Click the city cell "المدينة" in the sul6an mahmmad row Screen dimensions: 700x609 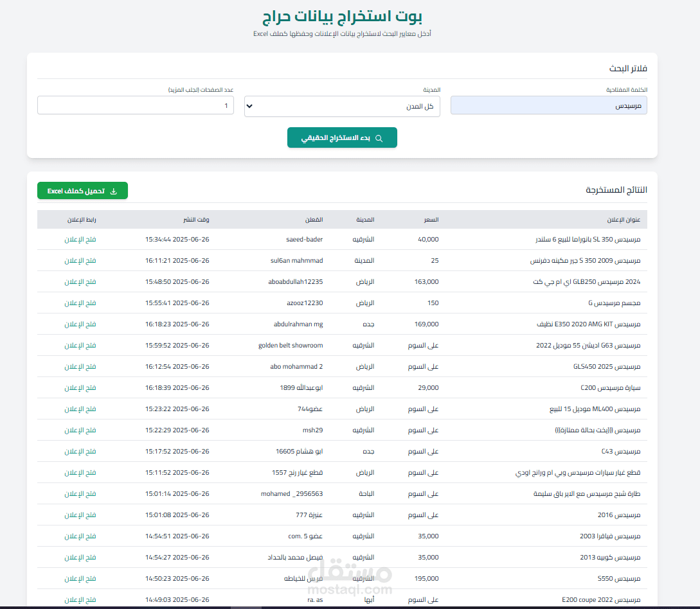(x=364, y=261)
